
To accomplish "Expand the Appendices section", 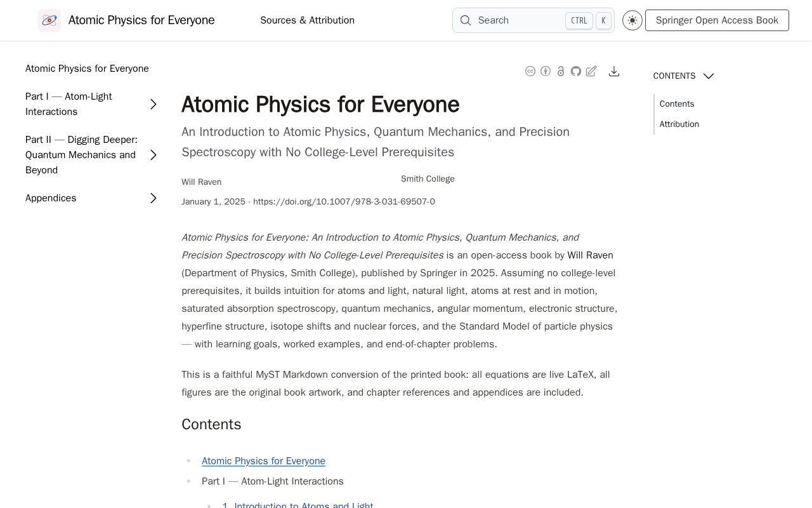I will (x=154, y=198).
